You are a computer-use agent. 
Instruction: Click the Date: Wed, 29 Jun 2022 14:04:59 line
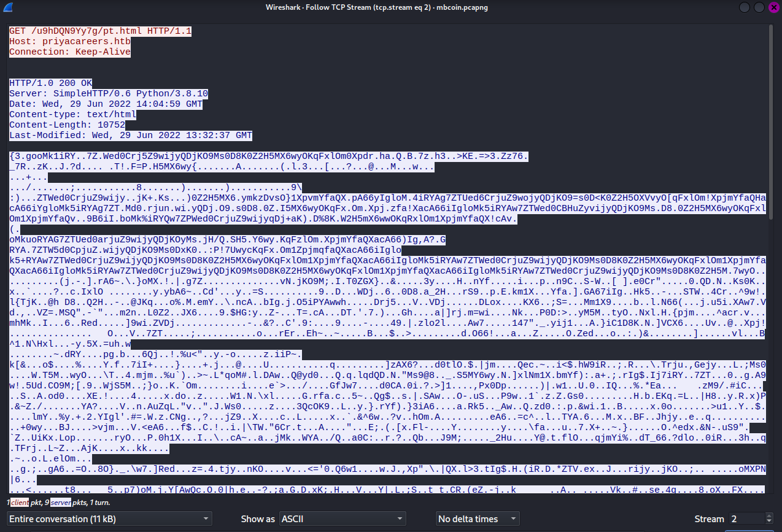tap(106, 104)
